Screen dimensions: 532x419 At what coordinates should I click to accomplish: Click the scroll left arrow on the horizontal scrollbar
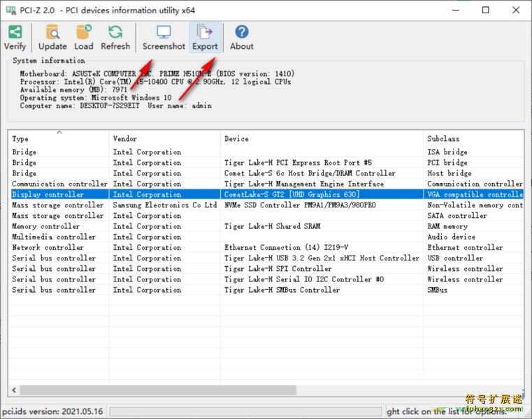pyautogui.click(x=14, y=390)
